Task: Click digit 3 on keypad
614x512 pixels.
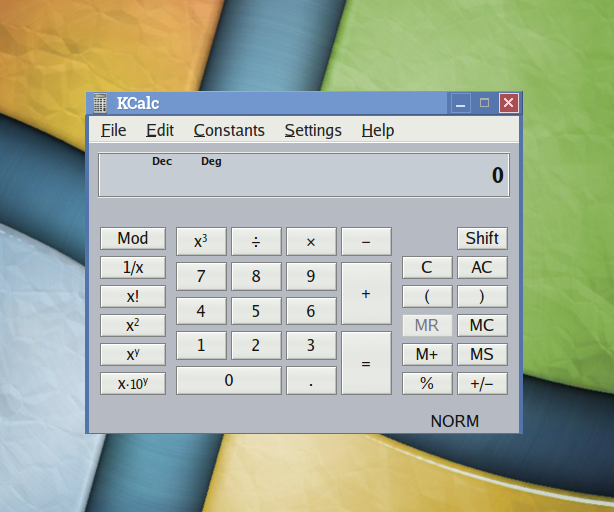Action: tap(311, 345)
